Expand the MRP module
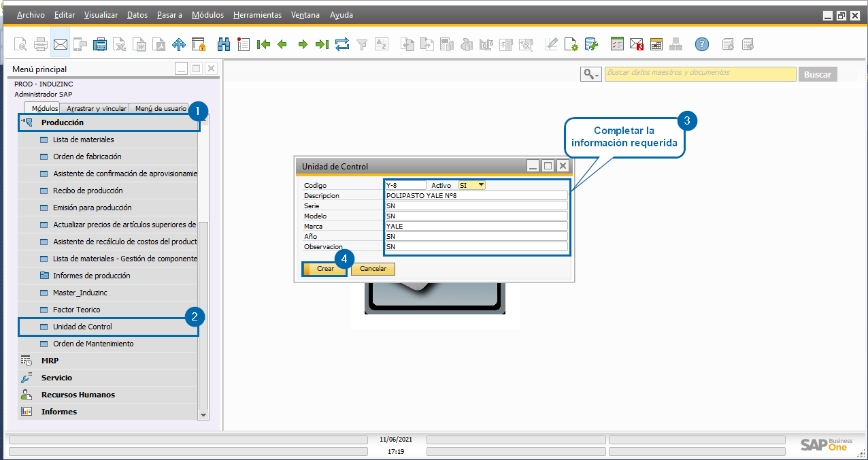The image size is (868, 460). (50, 361)
